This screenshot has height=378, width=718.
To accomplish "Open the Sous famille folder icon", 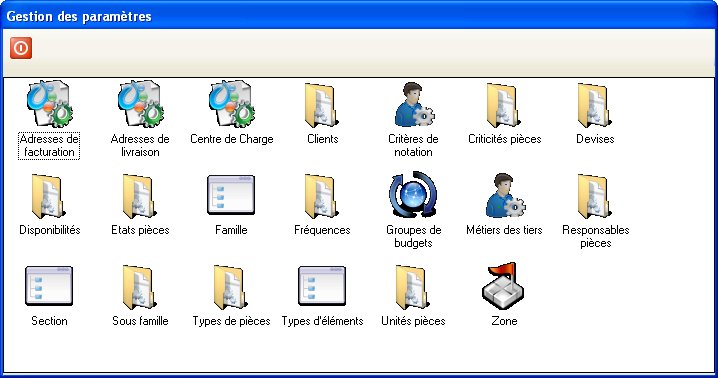I will coord(140,288).
